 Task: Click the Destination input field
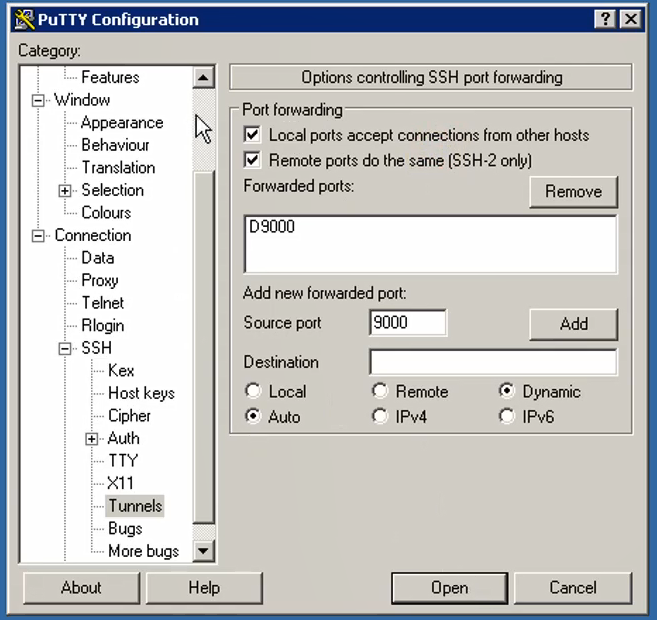click(x=493, y=362)
